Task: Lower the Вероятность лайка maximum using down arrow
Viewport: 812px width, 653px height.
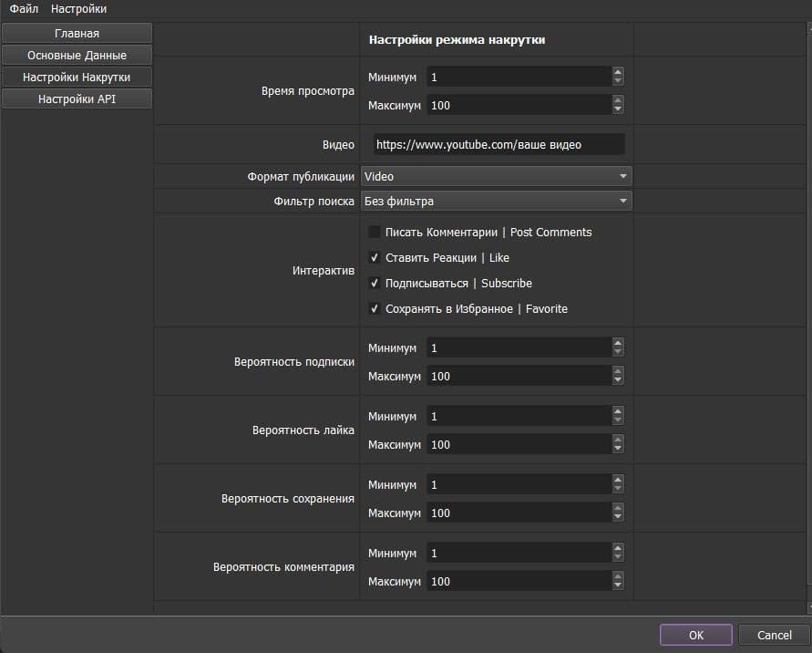Action: tap(619, 450)
